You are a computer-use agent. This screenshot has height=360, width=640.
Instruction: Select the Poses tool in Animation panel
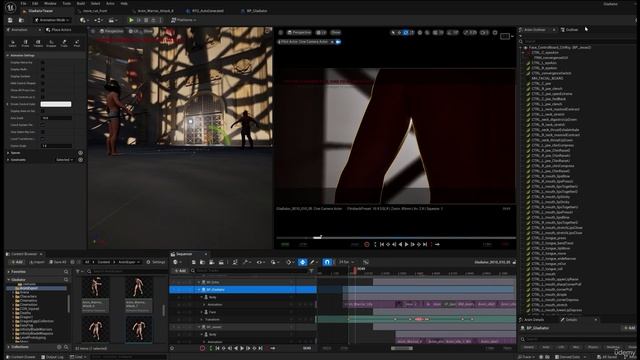[25, 43]
